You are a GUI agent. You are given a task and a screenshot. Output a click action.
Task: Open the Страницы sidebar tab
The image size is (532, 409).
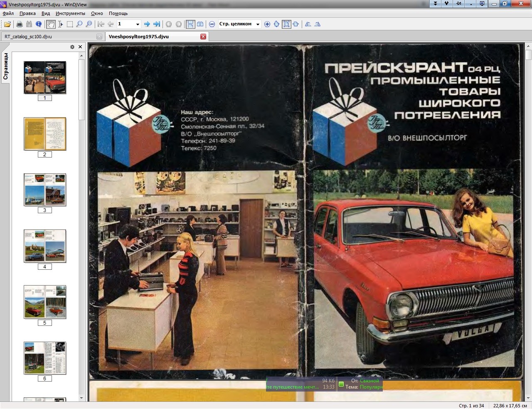[6, 66]
